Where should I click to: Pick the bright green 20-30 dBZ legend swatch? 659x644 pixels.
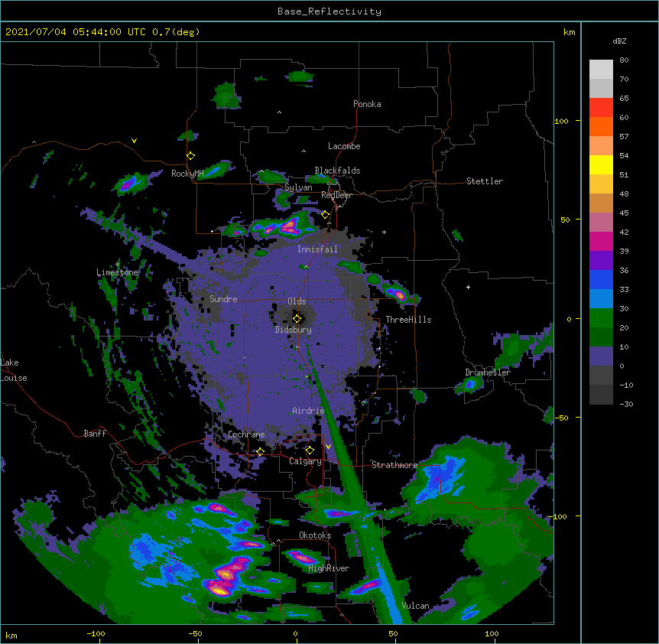click(601, 318)
